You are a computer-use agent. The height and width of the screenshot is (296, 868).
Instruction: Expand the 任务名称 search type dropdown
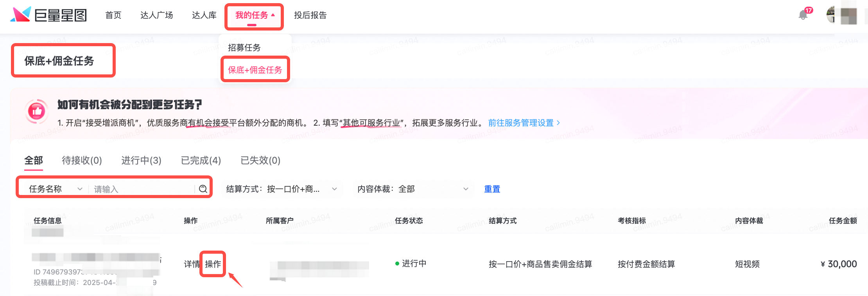(55, 189)
